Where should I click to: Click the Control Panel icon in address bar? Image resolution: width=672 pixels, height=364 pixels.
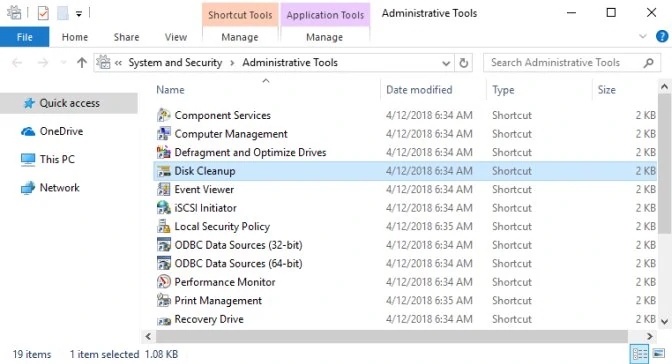pos(103,63)
